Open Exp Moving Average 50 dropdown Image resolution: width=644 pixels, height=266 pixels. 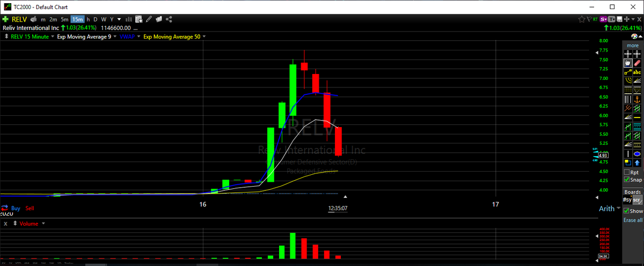pos(203,36)
